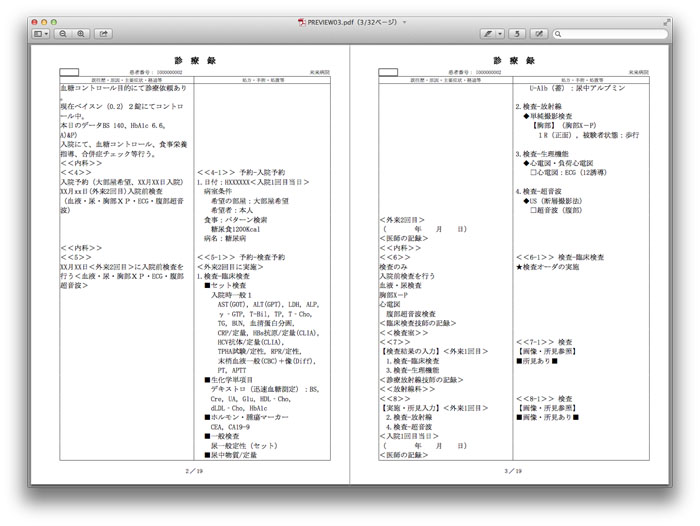Screen dimensions: 700x526
Task: Tick the 超音波 (腹部) checkbox
Action: [533, 209]
